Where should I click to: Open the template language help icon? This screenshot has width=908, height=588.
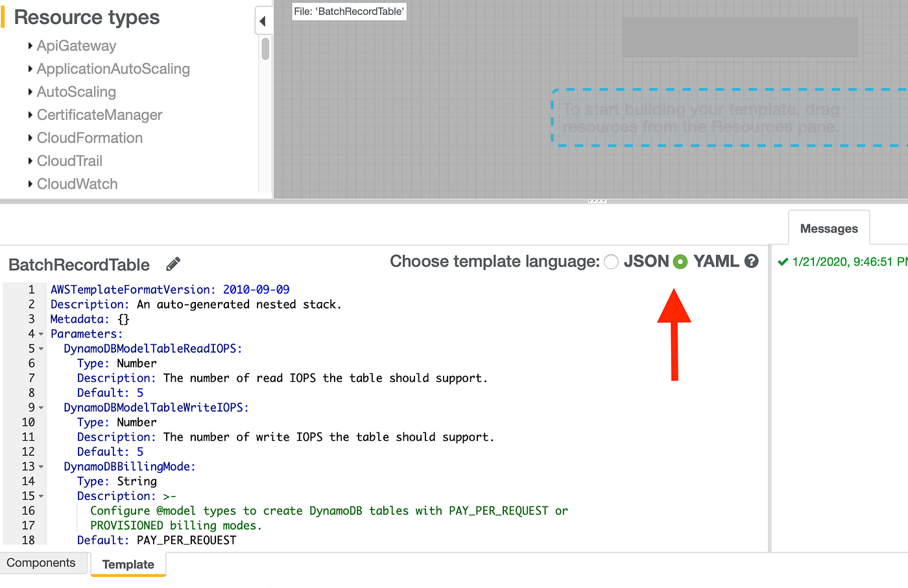coord(751,261)
